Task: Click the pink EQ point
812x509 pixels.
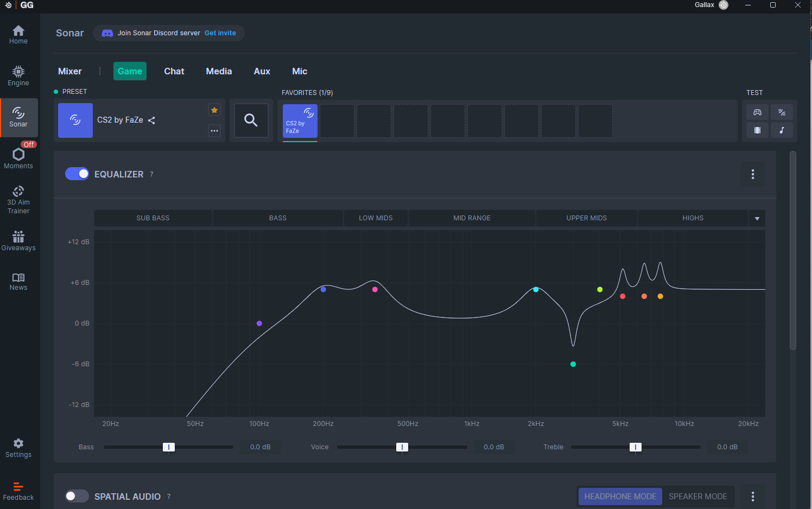Action: pyautogui.click(x=375, y=290)
